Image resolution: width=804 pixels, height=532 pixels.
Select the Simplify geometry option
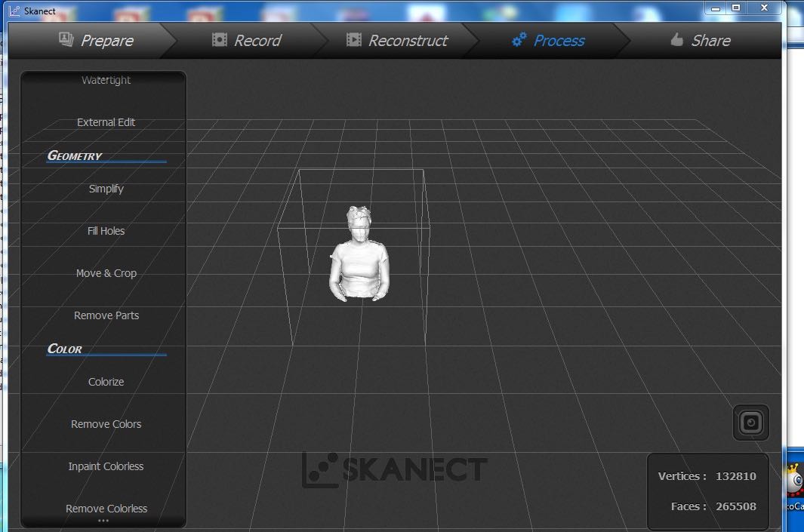coord(106,189)
